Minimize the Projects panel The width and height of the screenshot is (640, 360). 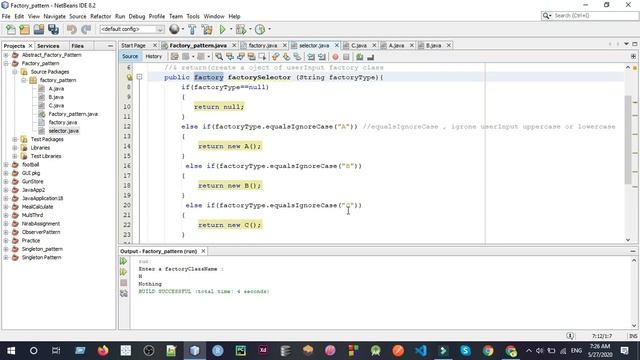pos(110,46)
